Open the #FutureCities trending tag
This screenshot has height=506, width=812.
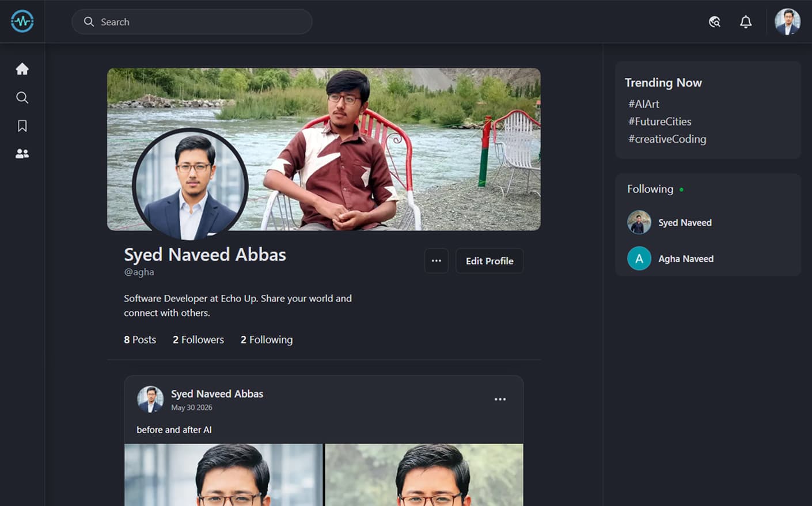660,121
